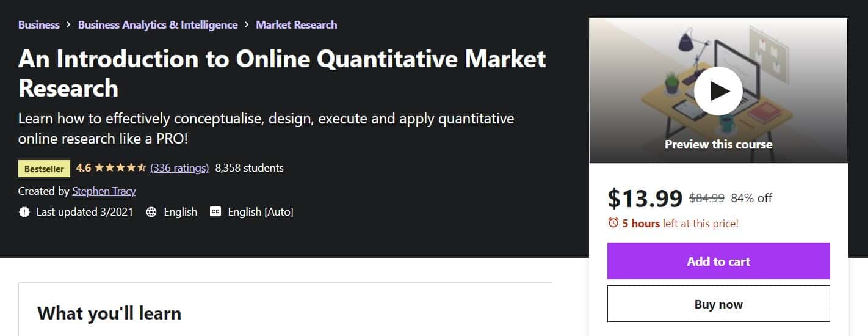This screenshot has height=336, width=868.
Task: Play the course preview video
Action: (718, 91)
